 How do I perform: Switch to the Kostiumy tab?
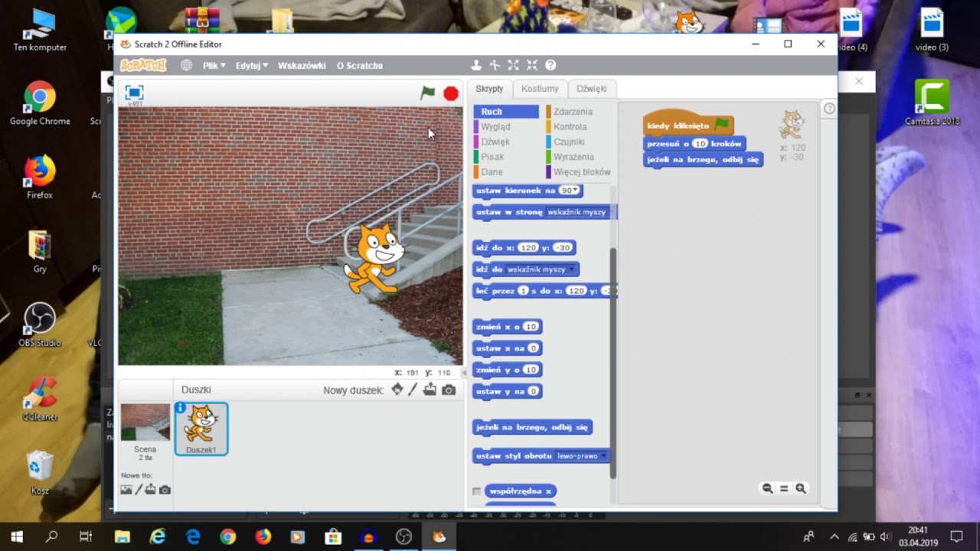(x=540, y=89)
